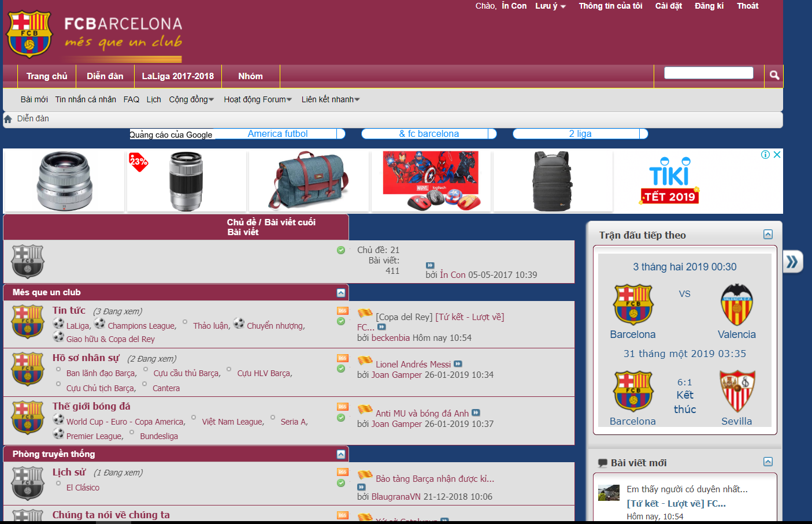Click the America futbol ad link

click(x=277, y=134)
